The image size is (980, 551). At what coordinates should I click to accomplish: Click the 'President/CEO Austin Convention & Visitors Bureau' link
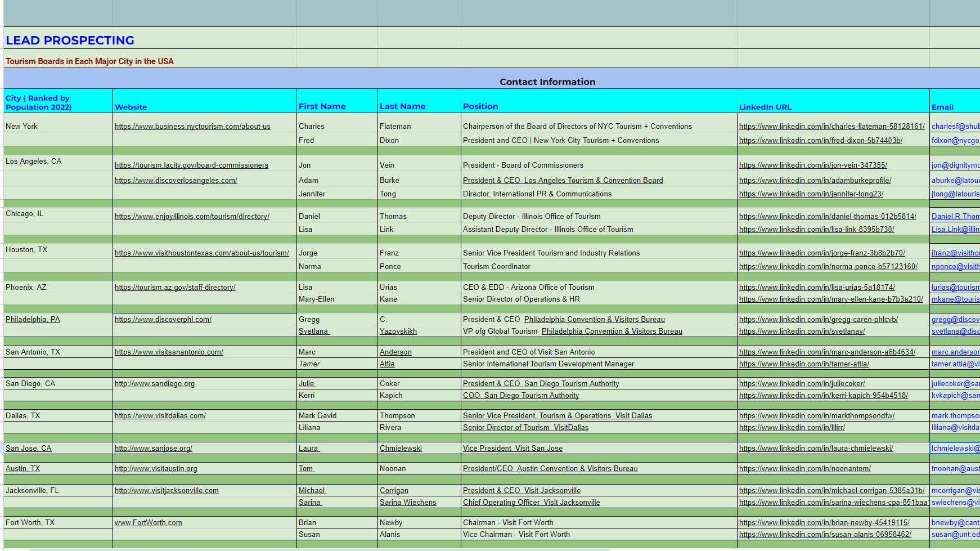tap(550, 469)
